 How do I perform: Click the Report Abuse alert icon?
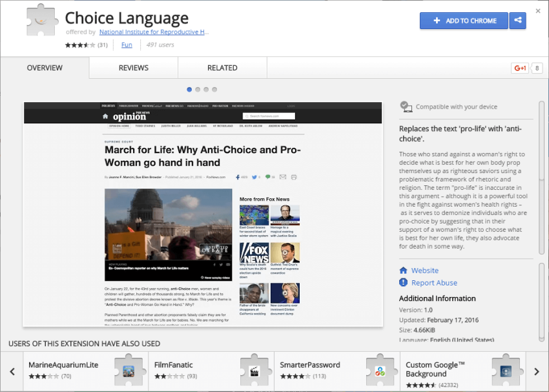click(x=404, y=283)
